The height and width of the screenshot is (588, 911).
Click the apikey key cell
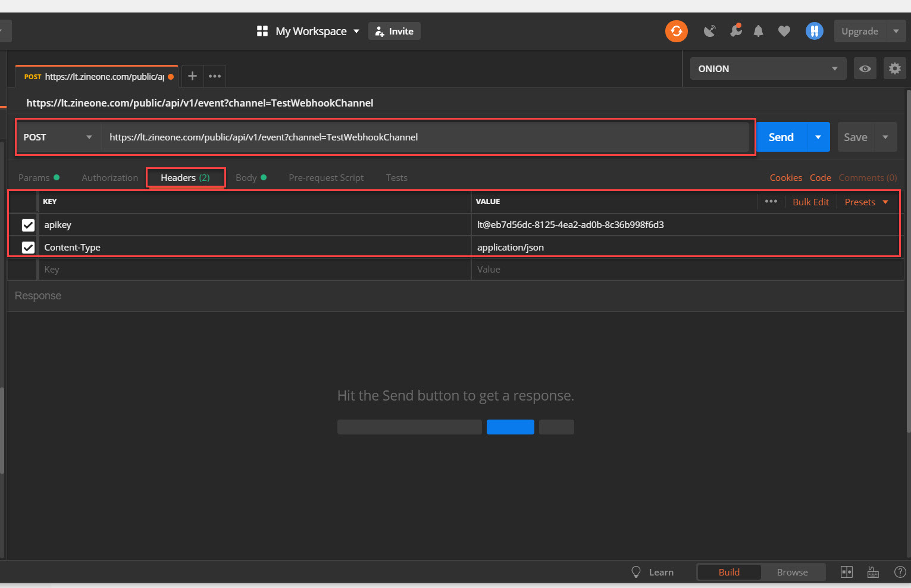pyautogui.click(x=255, y=225)
